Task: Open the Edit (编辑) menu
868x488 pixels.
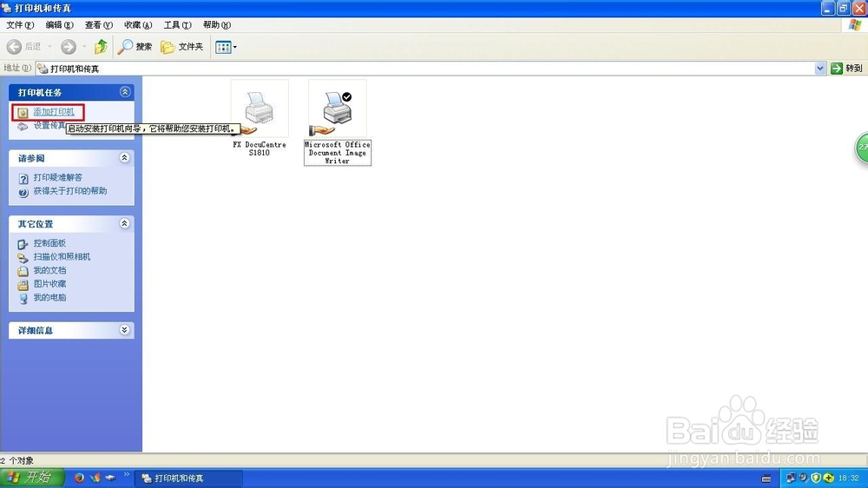Action: click(59, 25)
